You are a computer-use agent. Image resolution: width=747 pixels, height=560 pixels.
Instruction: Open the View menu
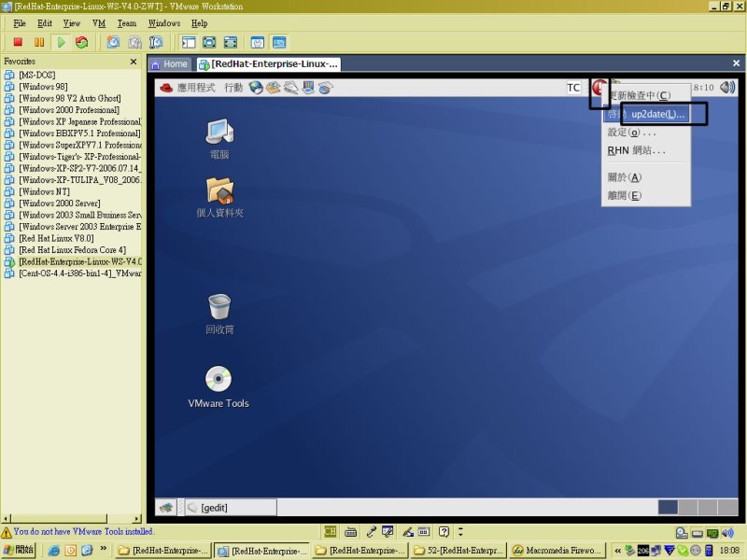72,23
